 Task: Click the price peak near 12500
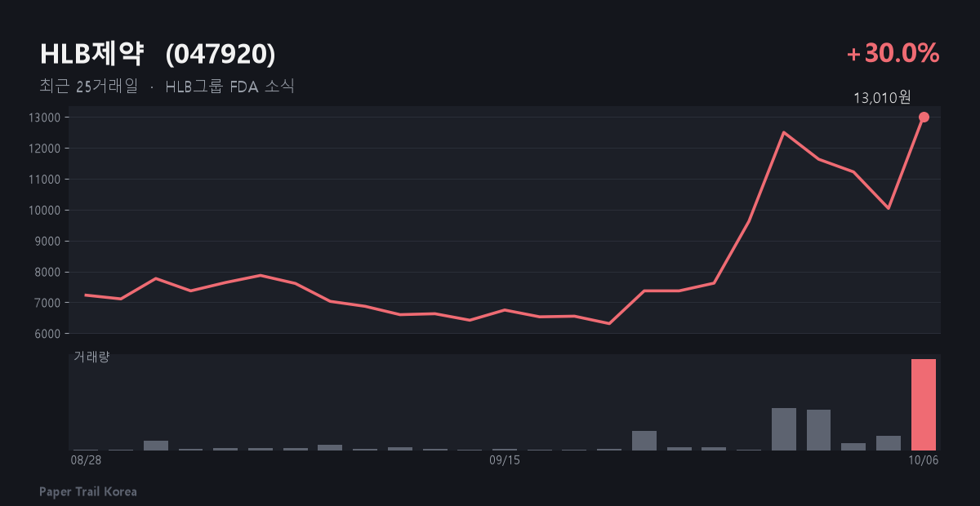tap(784, 132)
